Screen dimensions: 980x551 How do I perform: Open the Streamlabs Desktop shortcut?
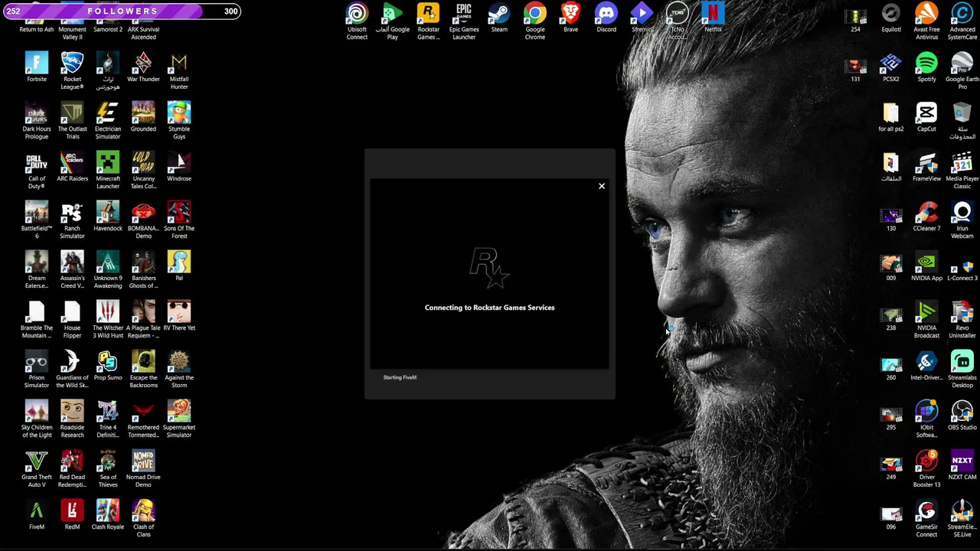[962, 369]
